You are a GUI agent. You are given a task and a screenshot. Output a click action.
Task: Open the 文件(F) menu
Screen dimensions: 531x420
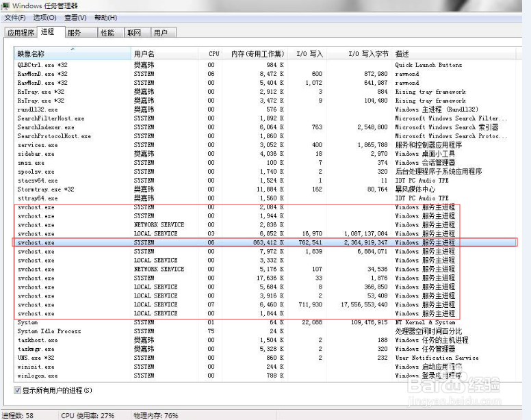pos(15,18)
